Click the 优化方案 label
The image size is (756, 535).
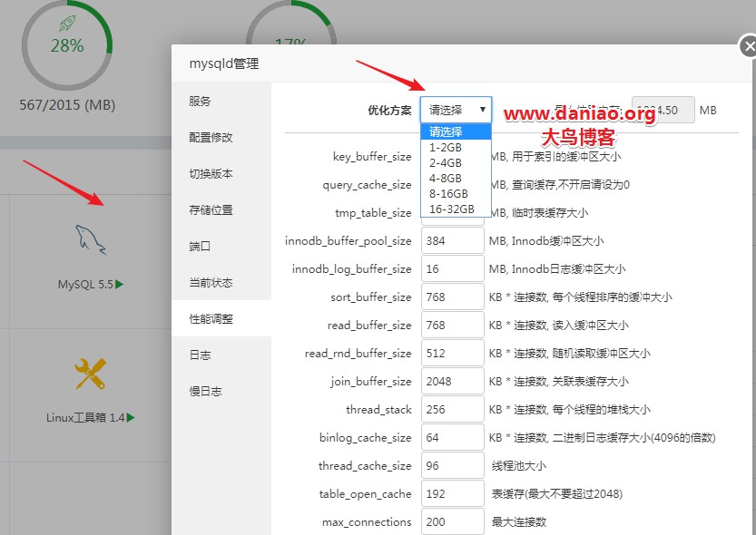pos(389,111)
